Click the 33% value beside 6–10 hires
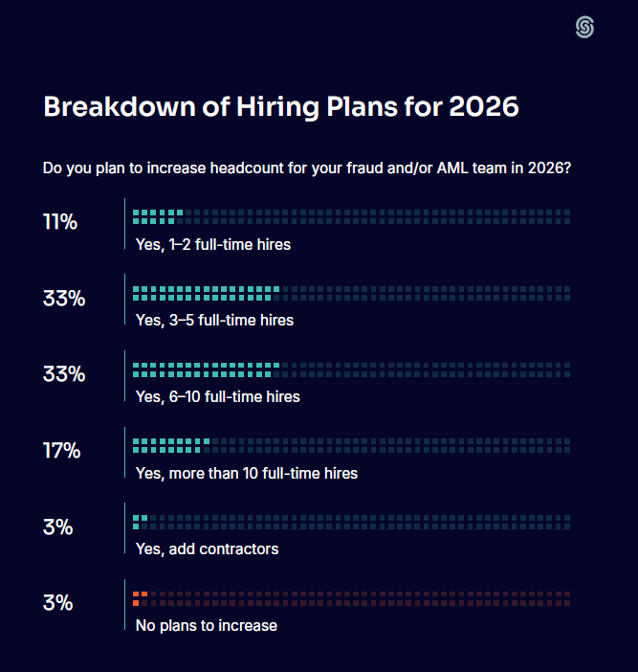The width and height of the screenshot is (638, 672). 64,374
